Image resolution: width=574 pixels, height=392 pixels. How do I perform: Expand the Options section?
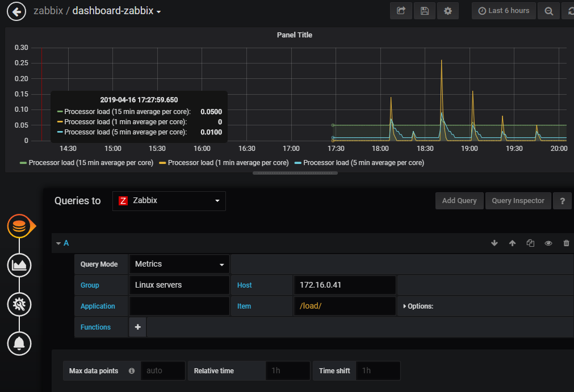coord(418,306)
